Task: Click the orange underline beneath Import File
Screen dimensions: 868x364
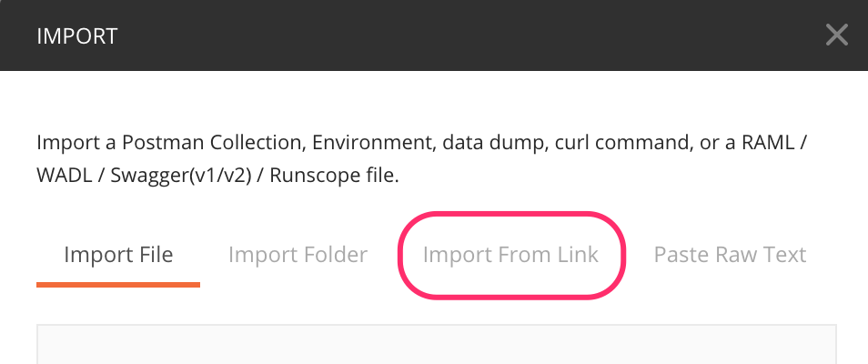Action: (x=118, y=285)
